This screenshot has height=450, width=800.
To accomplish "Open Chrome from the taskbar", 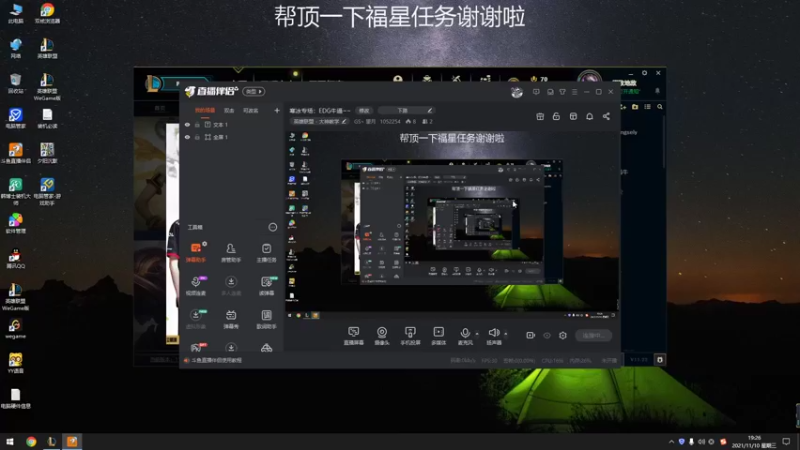I will pos(31,441).
